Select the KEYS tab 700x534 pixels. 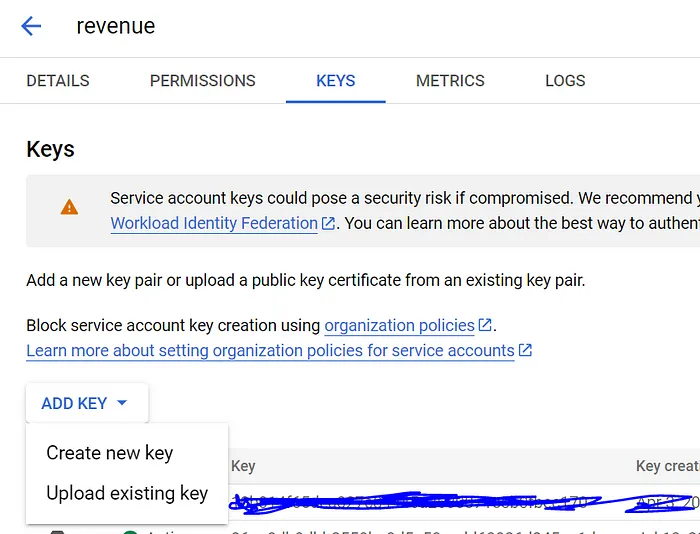pos(335,81)
